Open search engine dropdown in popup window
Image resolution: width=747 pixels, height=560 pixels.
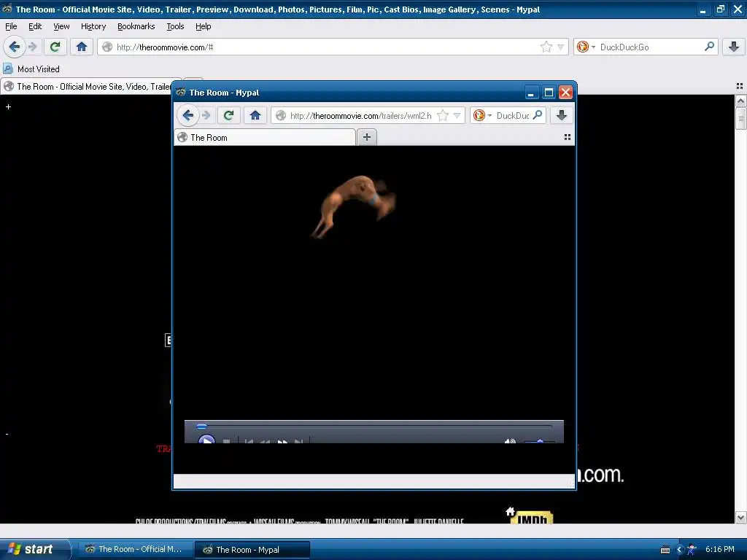(482, 115)
